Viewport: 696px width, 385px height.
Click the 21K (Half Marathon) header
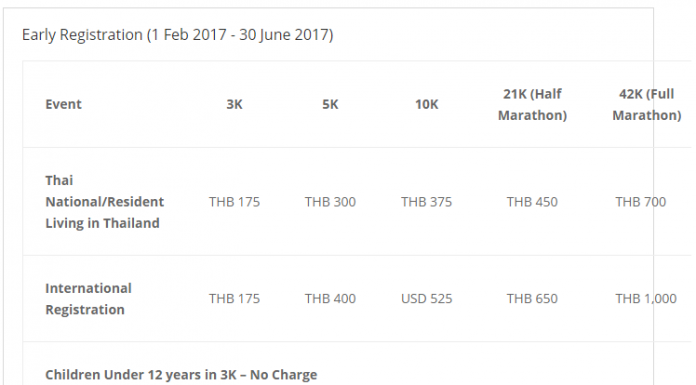tap(532, 104)
